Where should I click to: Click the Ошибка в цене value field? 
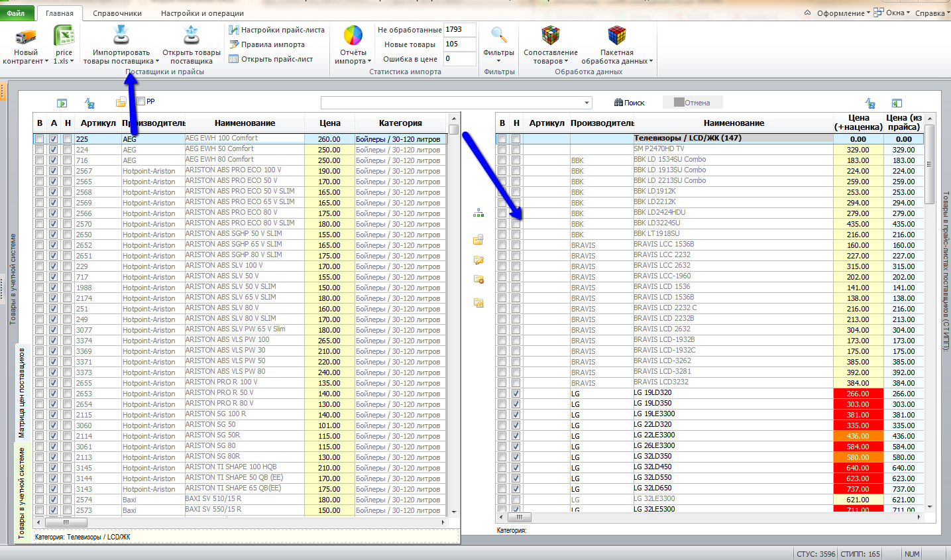coord(460,59)
